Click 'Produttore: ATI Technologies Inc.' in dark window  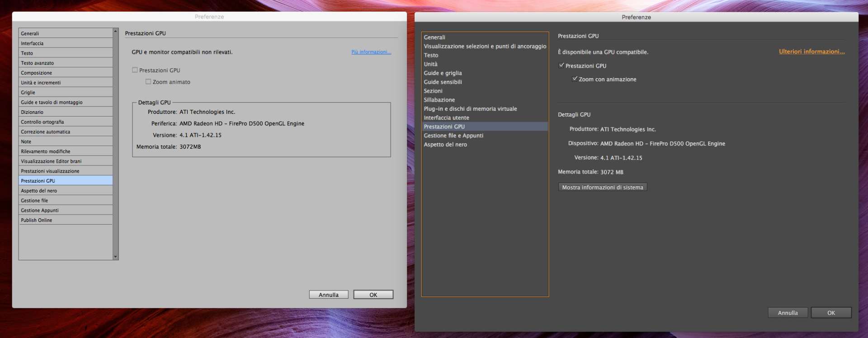pos(613,129)
